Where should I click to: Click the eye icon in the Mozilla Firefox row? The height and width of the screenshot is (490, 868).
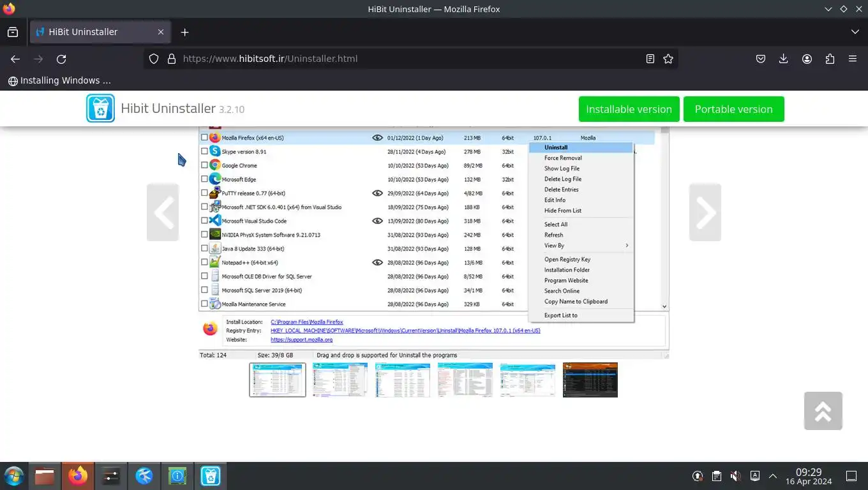coord(377,137)
